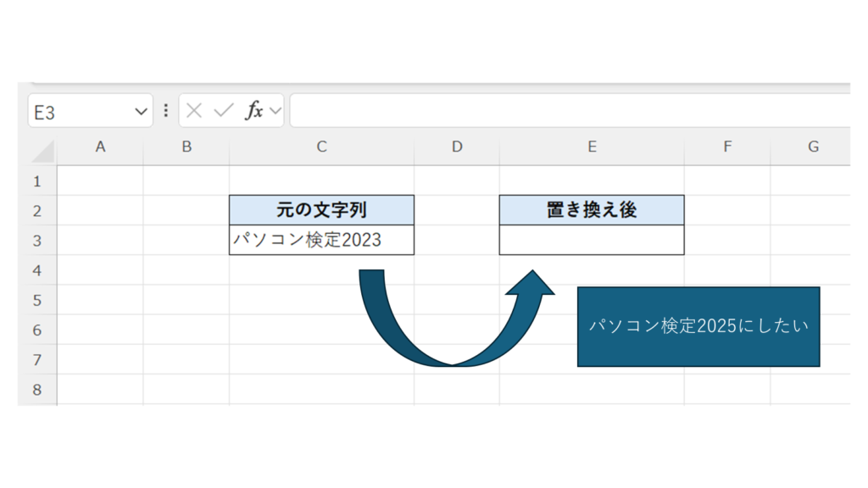This screenshot has width=868, height=488.
Task: Click the Cancel X icon in formula bar
Action: point(194,111)
